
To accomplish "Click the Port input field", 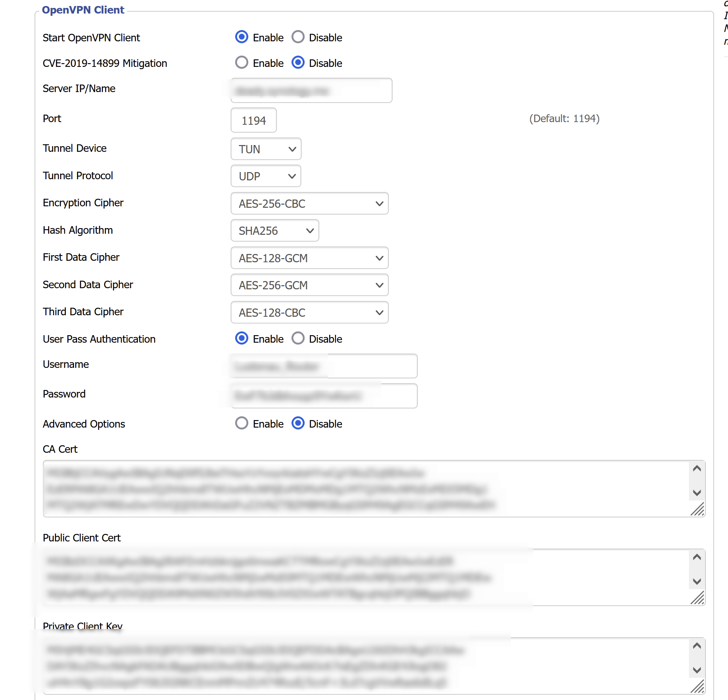I will [254, 120].
